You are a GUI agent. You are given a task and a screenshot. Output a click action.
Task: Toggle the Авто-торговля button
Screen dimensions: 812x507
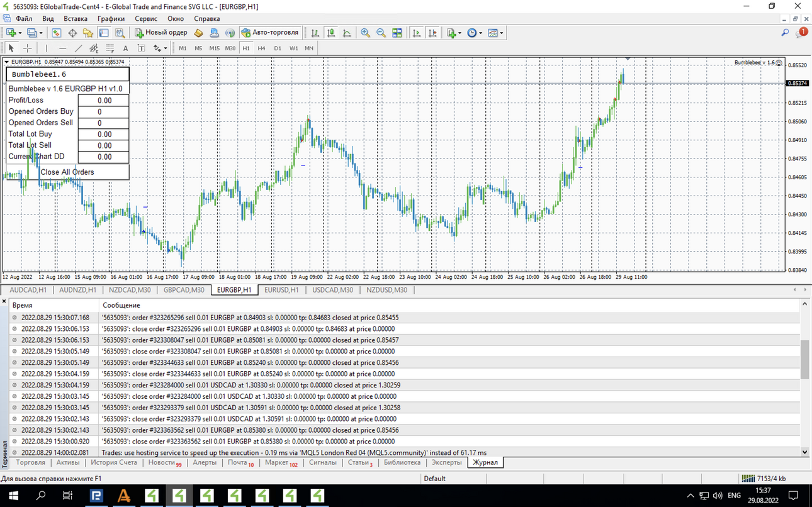[271, 33]
